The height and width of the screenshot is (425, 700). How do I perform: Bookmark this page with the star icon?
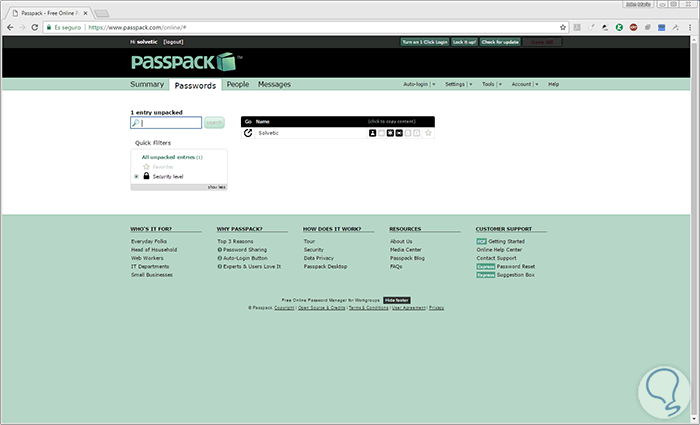click(563, 27)
